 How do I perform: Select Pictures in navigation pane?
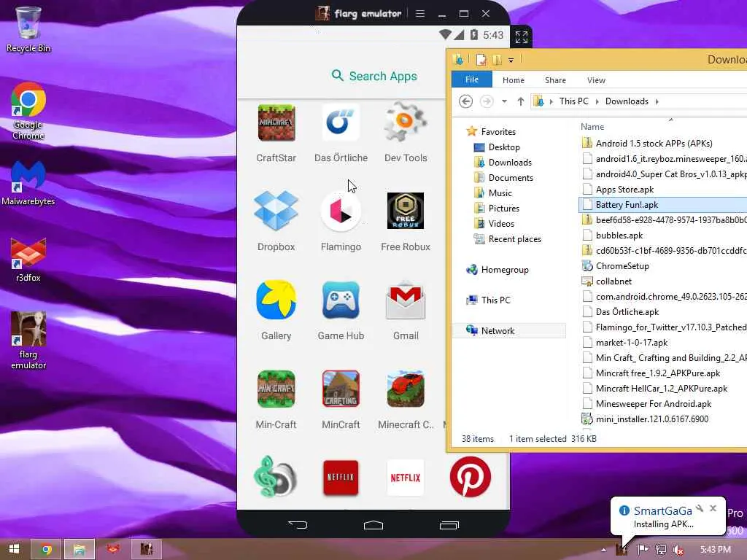pyautogui.click(x=503, y=208)
